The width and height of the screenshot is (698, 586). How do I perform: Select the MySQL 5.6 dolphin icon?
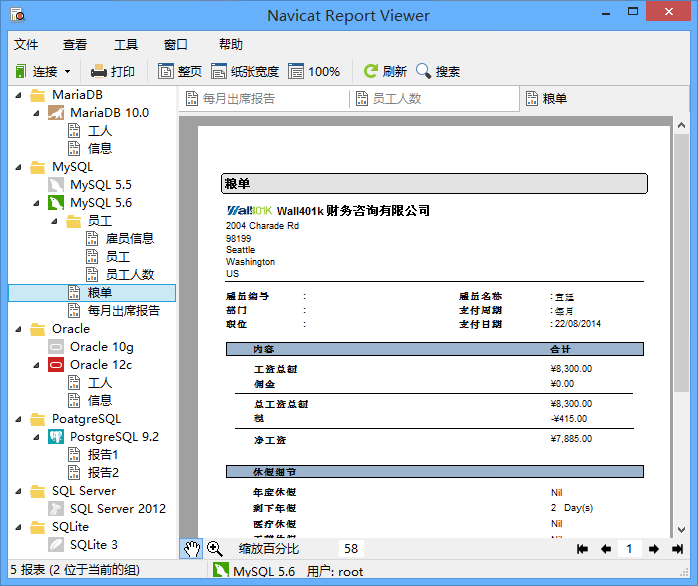point(56,203)
